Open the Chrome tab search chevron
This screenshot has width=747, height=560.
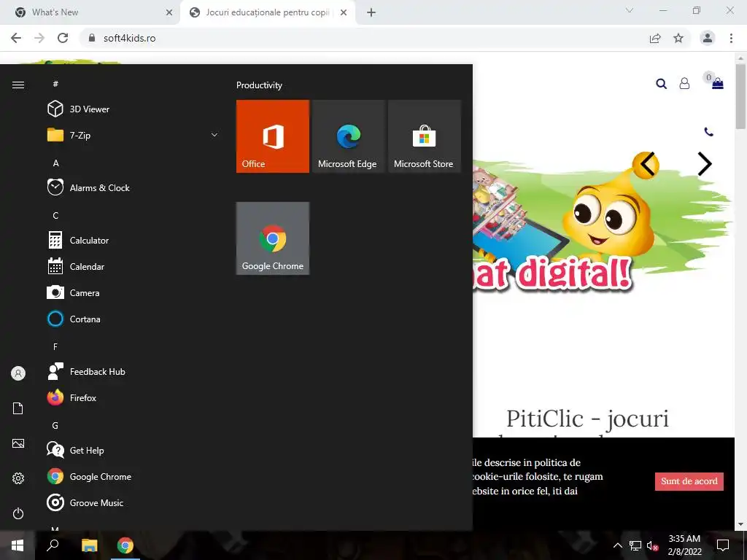pos(630,10)
